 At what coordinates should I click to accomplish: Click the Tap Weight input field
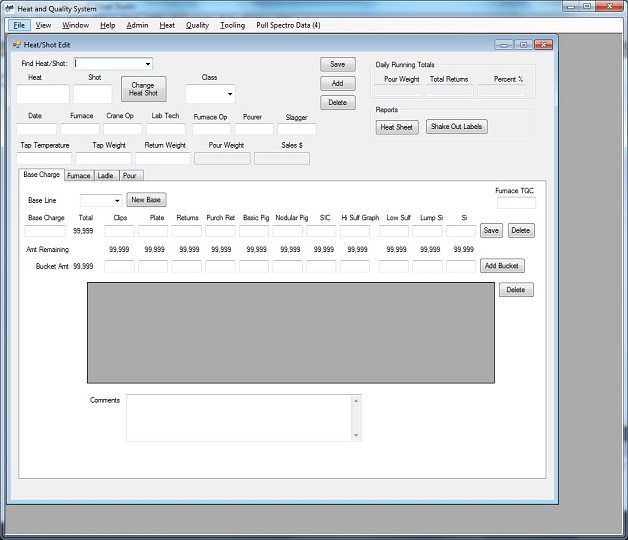coord(103,158)
